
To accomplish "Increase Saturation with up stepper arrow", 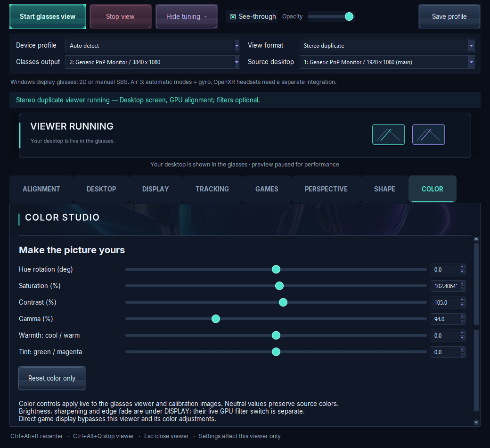I will [462, 283].
